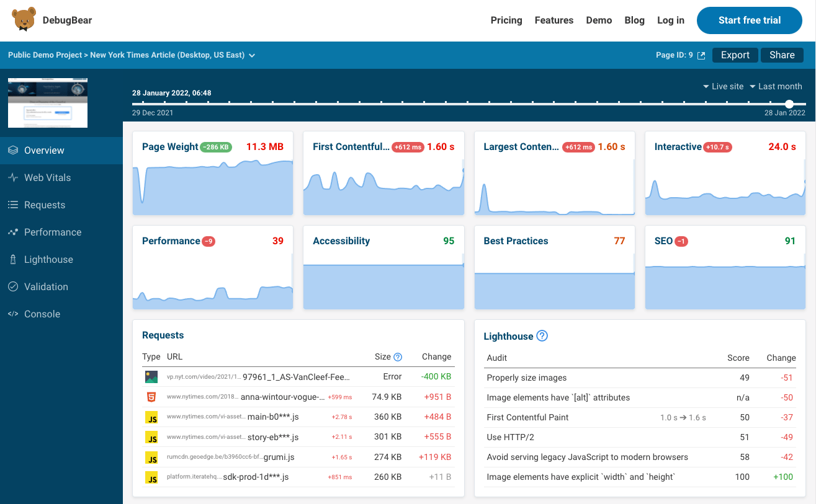The width and height of the screenshot is (816, 504).
Task: Click the -1 SEO change badge
Action: [681, 241]
